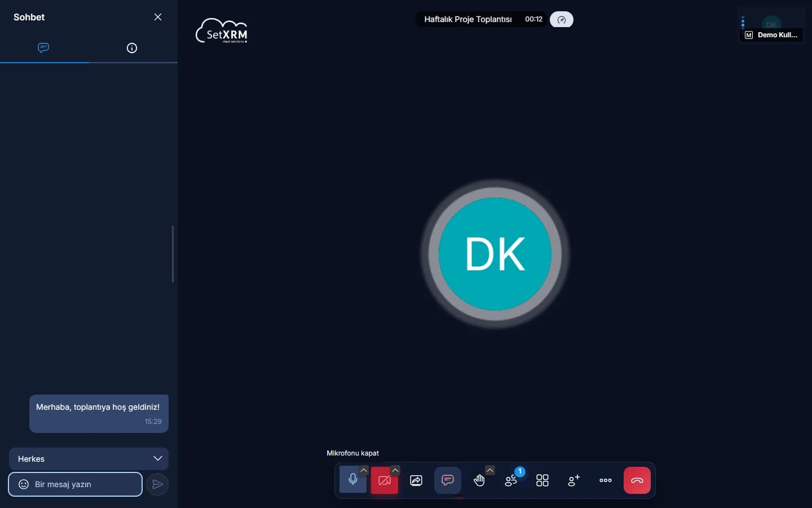Raise your hand
Viewport: 812px width, 508px height.
(x=479, y=480)
